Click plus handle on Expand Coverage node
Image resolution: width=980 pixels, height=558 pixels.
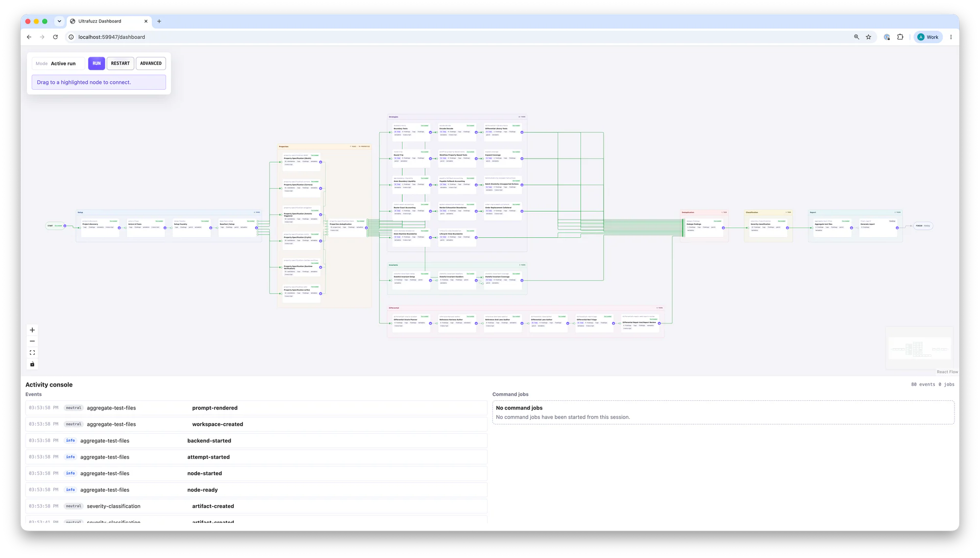pos(522,159)
